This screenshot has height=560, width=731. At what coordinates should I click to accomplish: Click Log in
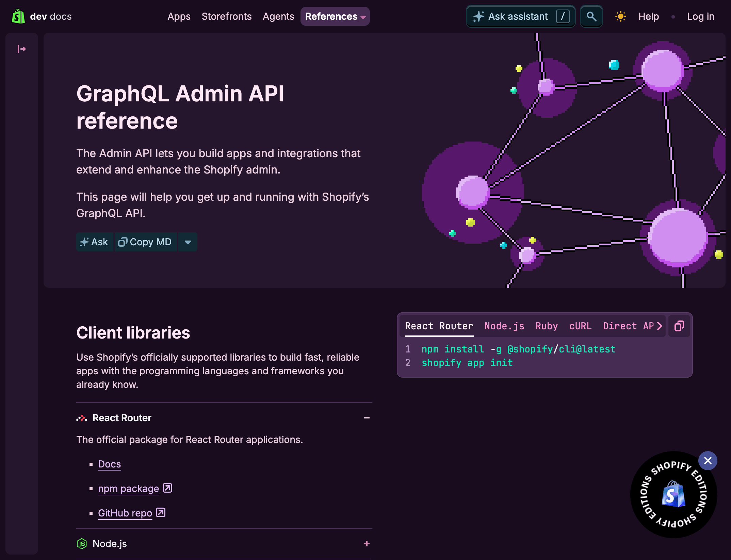tap(701, 16)
